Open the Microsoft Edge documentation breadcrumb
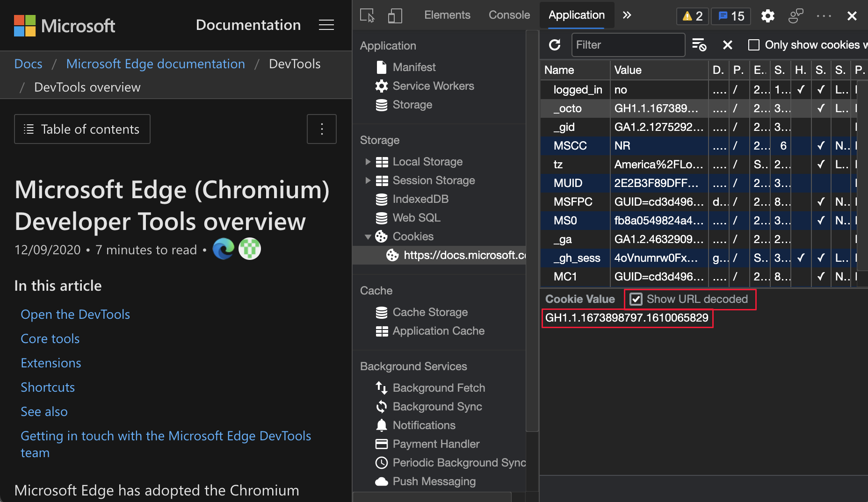This screenshot has height=502, width=868. tap(155, 64)
